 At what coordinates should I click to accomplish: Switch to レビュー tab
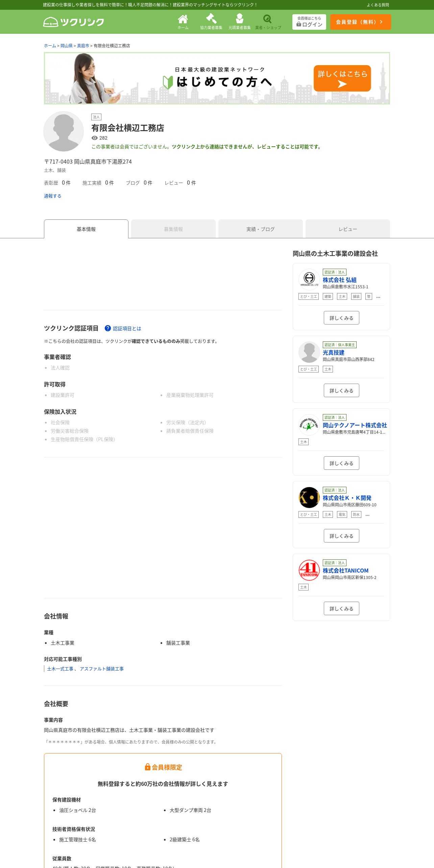point(348,229)
